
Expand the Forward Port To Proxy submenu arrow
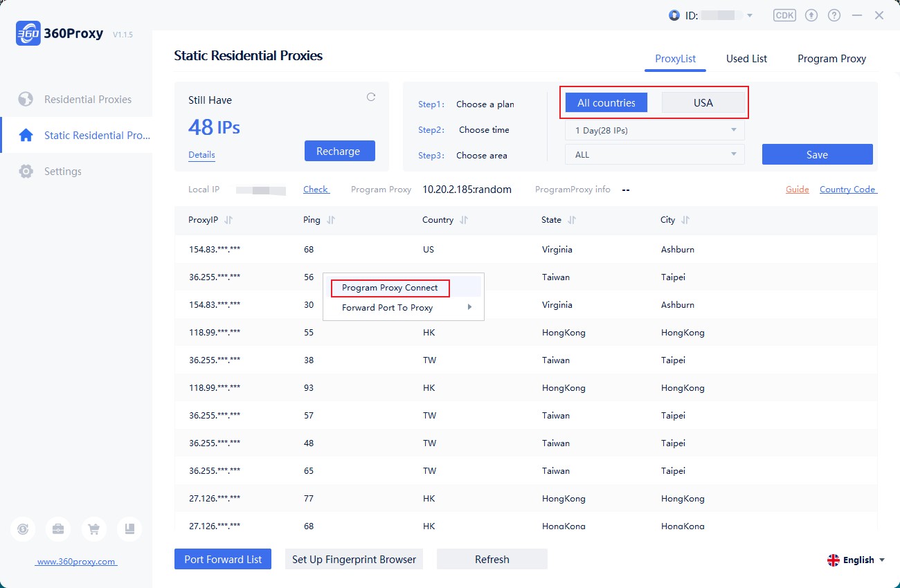point(470,307)
